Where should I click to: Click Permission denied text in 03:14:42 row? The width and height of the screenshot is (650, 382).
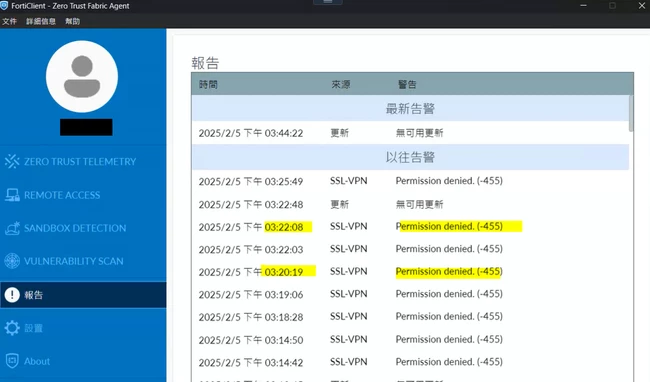coord(449,362)
